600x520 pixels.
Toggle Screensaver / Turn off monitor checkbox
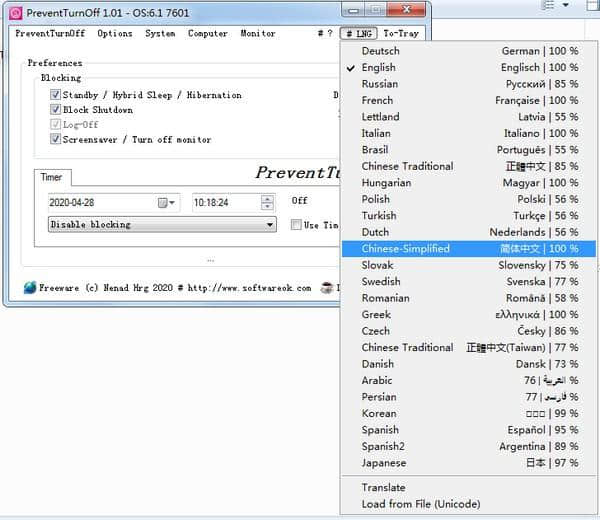click(55, 140)
